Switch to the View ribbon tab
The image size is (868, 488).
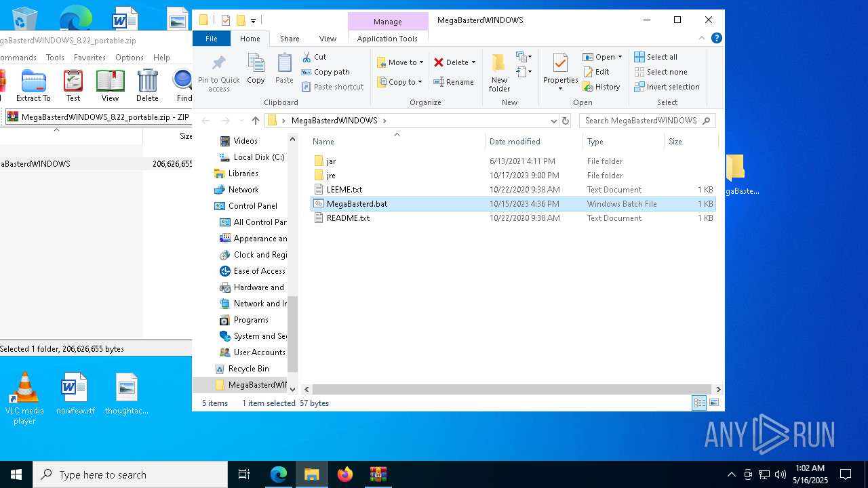tap(328, 39)
